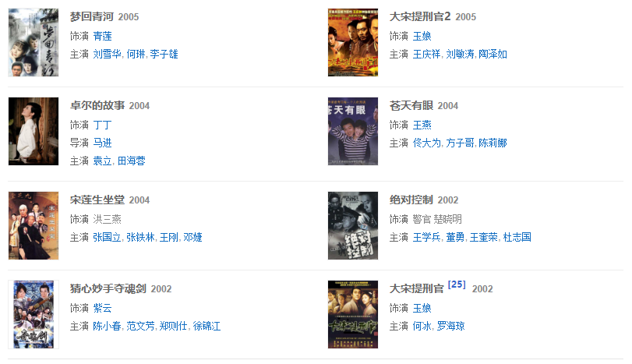Open the 刘雪华 actor link
The height and width of the screenshot is (364, 632).
coord(108,54)
